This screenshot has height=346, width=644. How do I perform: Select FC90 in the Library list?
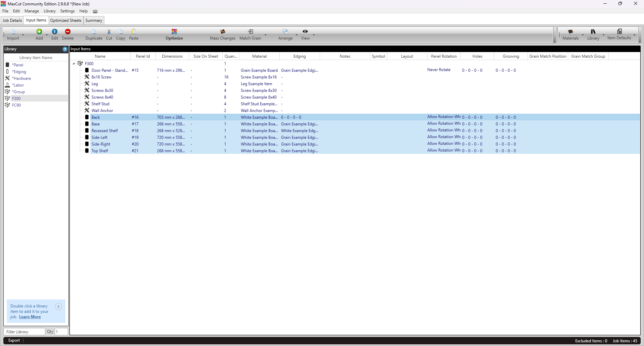pyautogui.click(x=16, y=105)
